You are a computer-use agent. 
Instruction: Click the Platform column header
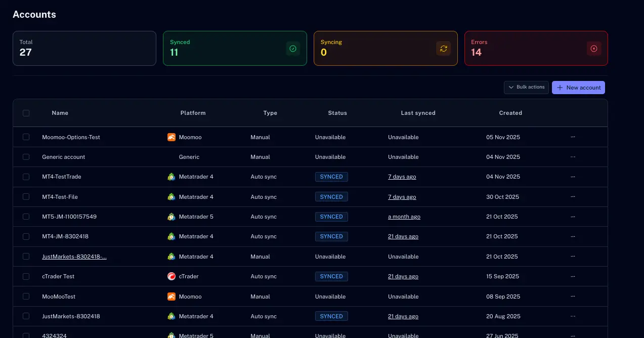coord(193,113)
